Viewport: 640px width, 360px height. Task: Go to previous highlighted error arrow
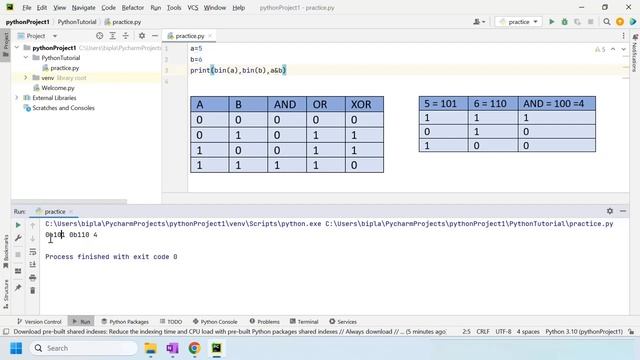click(613, 49)
